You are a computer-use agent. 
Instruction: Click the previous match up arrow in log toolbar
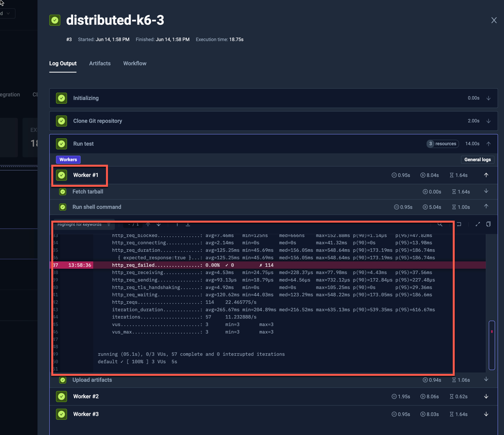(148, 224)
